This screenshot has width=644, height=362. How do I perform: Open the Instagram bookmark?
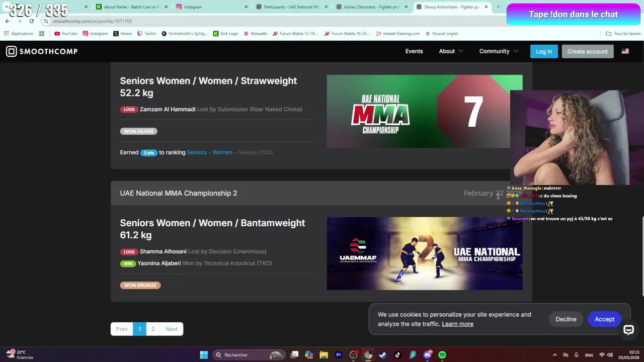tap(95, 34)
